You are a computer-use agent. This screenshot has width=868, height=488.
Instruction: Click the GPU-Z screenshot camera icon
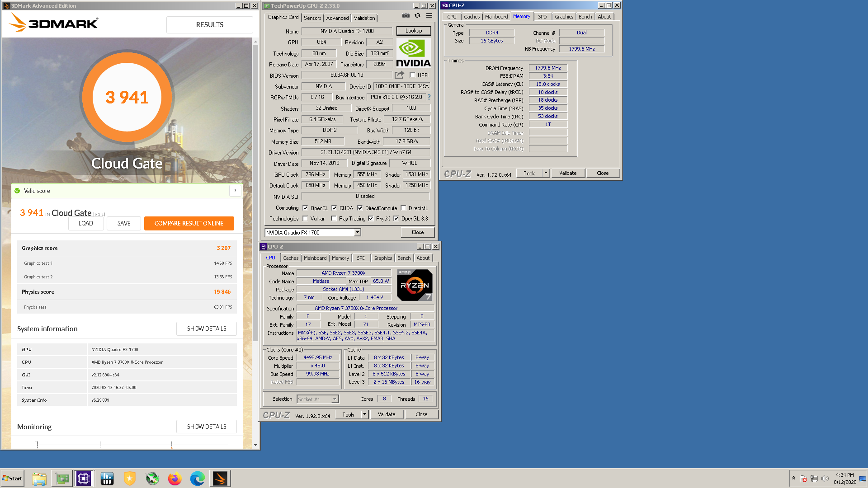(x=406, y=16)
